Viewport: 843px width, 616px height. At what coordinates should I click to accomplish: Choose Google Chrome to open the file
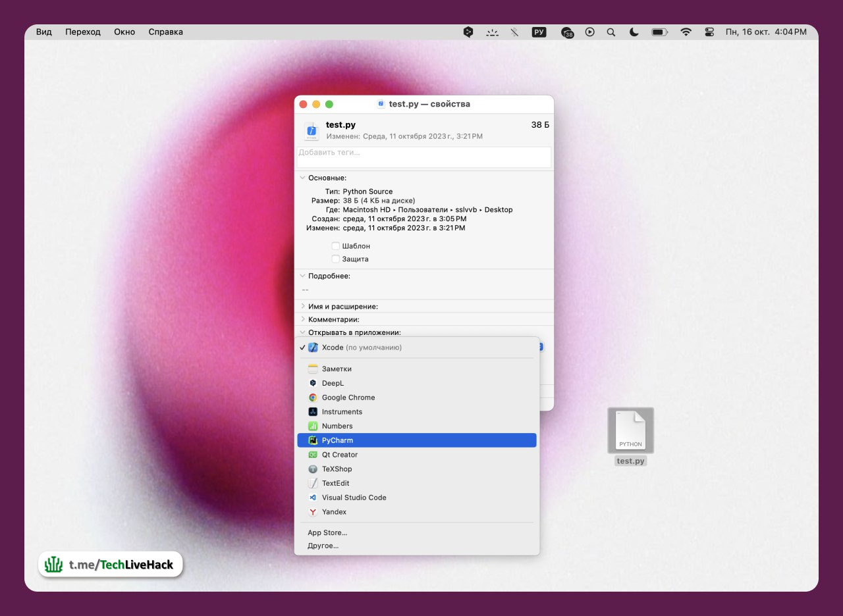pos(417,398)
